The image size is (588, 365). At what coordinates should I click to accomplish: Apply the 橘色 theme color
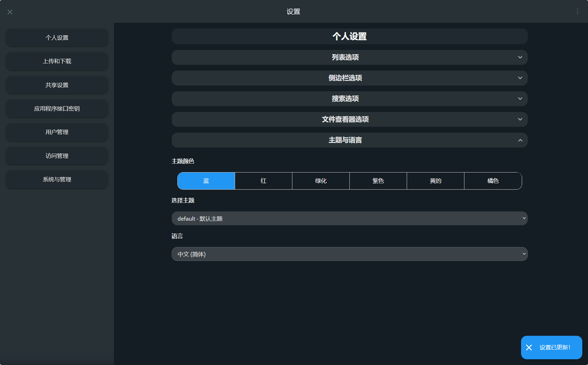(493, 181)
